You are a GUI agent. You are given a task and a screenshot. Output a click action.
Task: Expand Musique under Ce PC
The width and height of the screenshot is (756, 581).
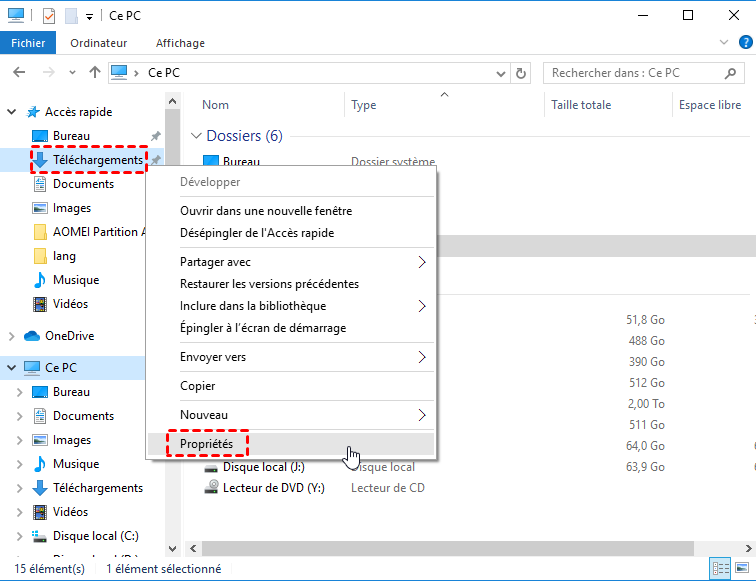[19, 464]
